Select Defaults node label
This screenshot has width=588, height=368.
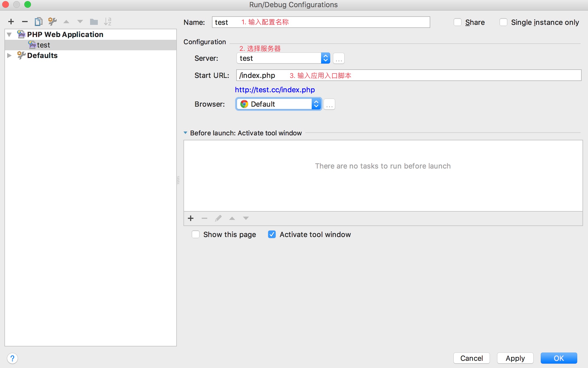point(42,56)
